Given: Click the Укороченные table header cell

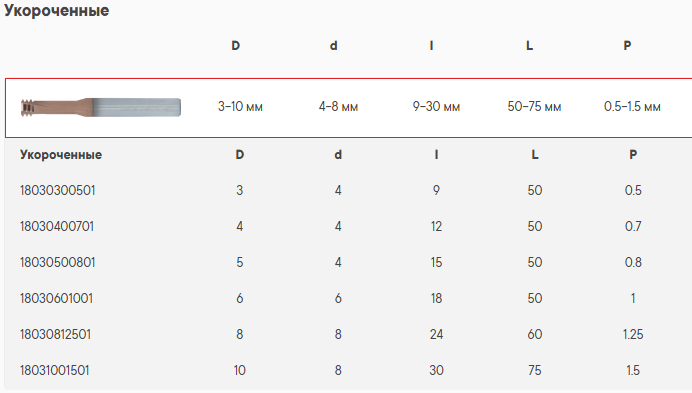Looking at the screenshot, I should pyautogui.click(x=61, y=155).
